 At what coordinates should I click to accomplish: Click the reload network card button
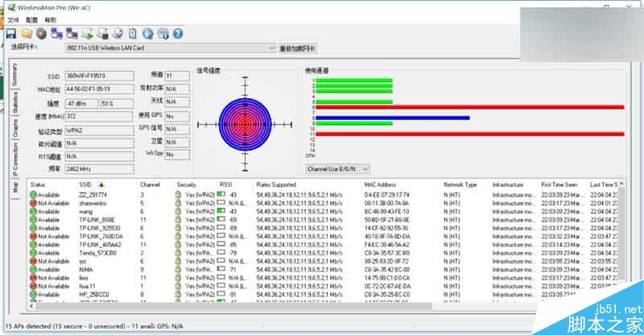[297, 48]
